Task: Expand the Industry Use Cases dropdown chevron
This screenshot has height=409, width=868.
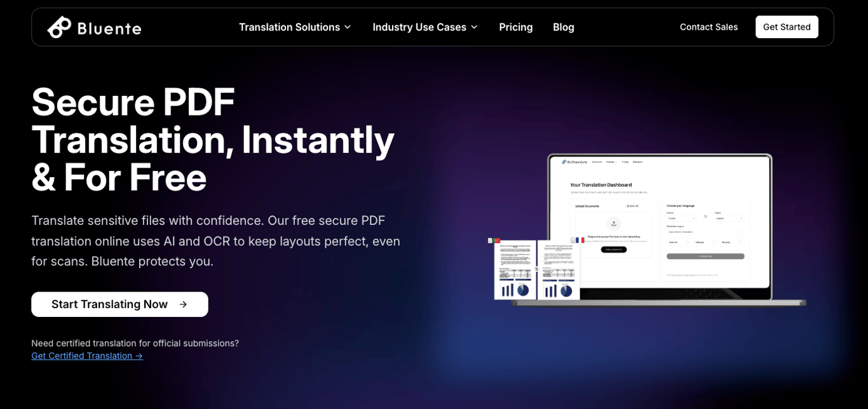Action: tap(474, 27)
